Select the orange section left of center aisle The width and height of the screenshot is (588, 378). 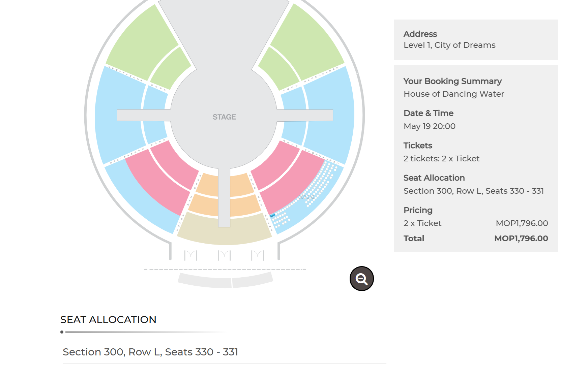[206, 195]
